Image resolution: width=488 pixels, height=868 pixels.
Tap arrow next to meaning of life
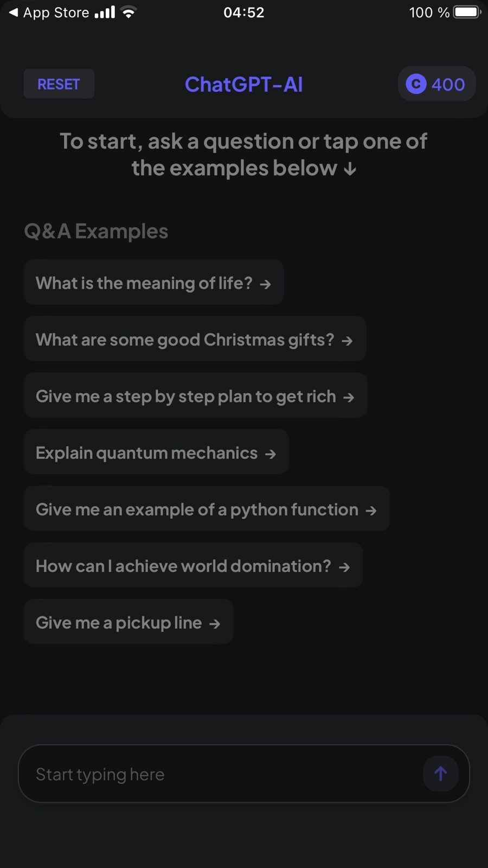click(x=265, y=284)
